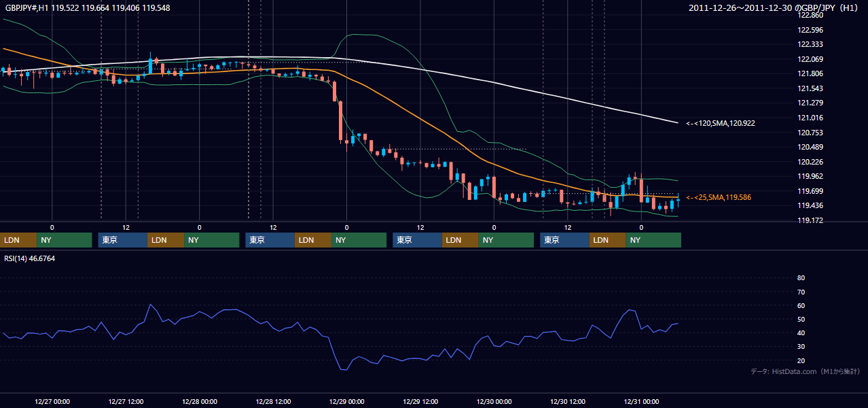Screen dimensions: 868x408
Task: Click the 122.069 price axis label
Action: click(x=811, y=59)
